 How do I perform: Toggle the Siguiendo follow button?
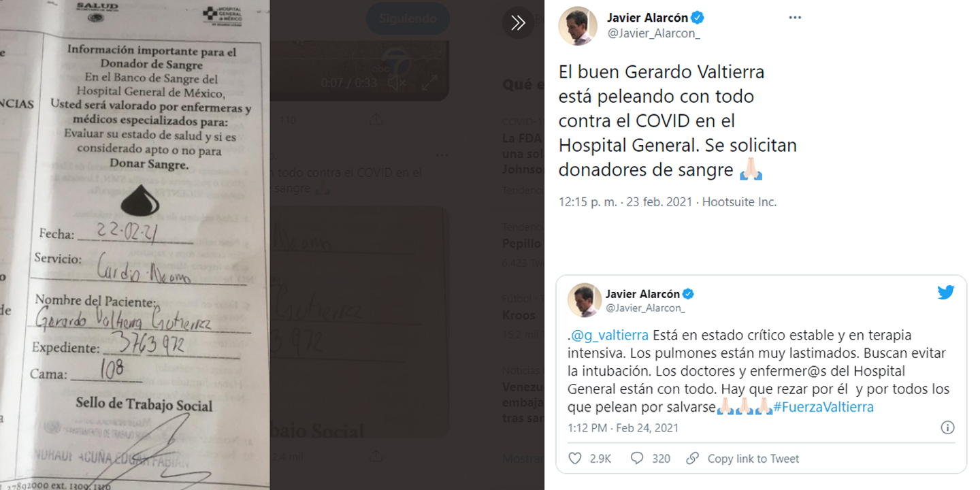pyautogui.click(x=408, y=19)
